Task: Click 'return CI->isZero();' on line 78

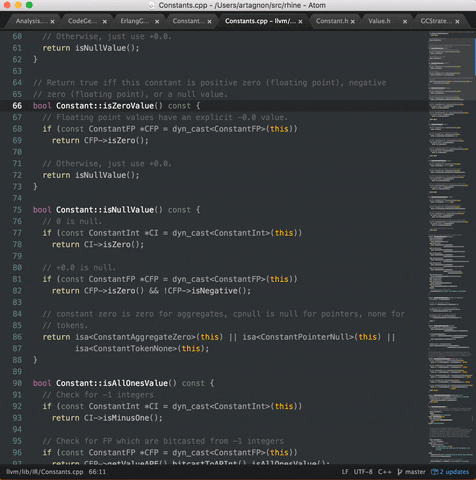Action: [x=98, y=244]
